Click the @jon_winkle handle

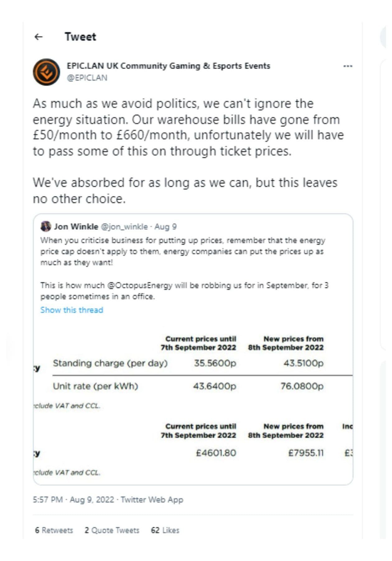[x=124, y=227]
